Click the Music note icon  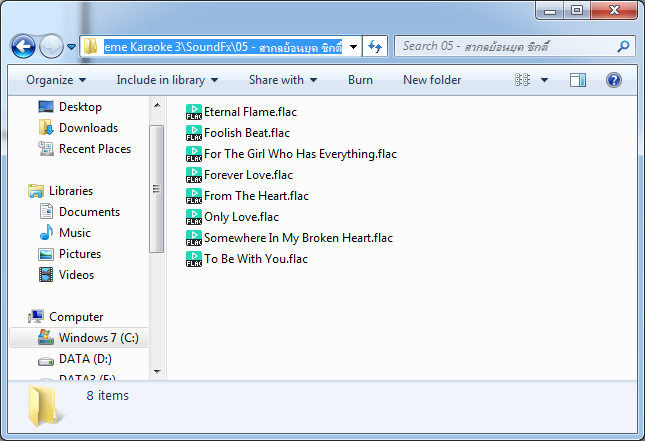[x=46, y=232]
